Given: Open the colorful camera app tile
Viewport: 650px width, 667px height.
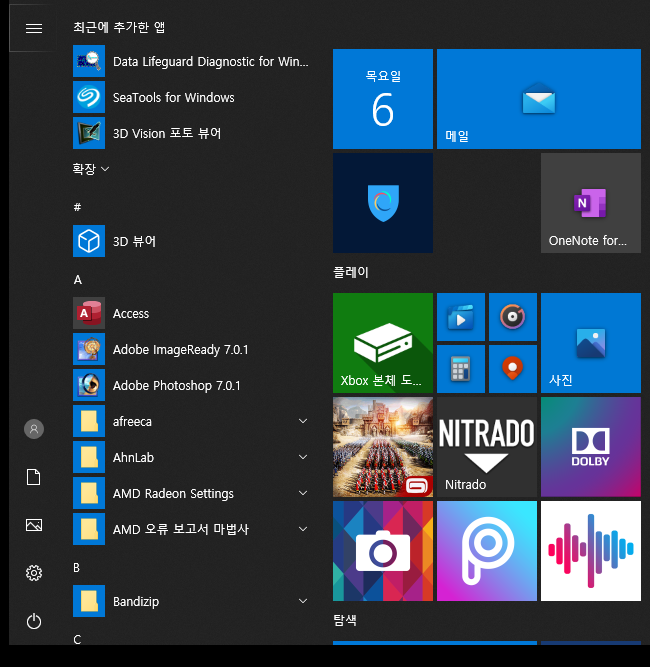Looking at the screenshot, I should pos(383,551).
